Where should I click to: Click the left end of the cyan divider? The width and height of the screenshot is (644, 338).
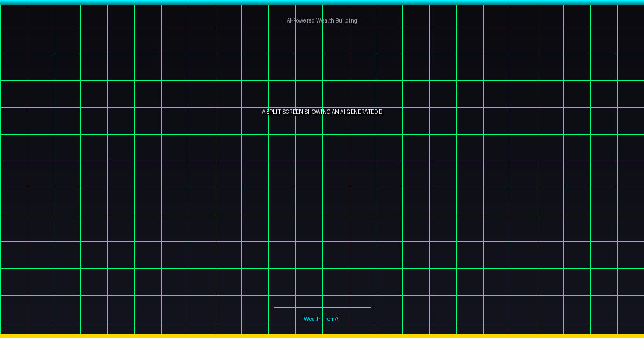[275, 308]
